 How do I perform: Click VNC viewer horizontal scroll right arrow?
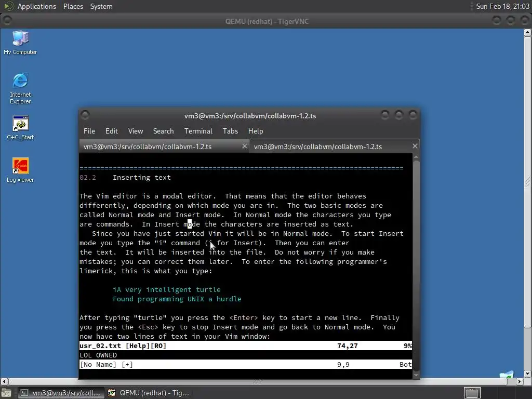coord(519,381)
